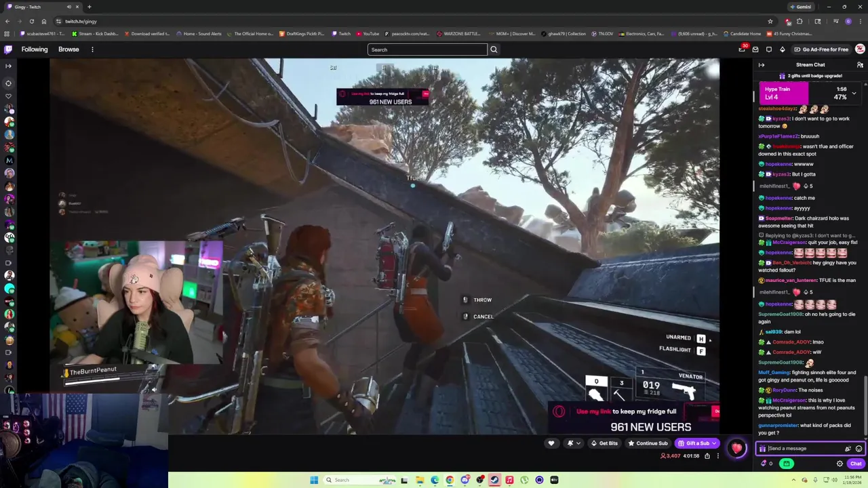The image size is (868, 488).
Task: Bookmark this page with star icon
Action: click(x=770, y=21)
